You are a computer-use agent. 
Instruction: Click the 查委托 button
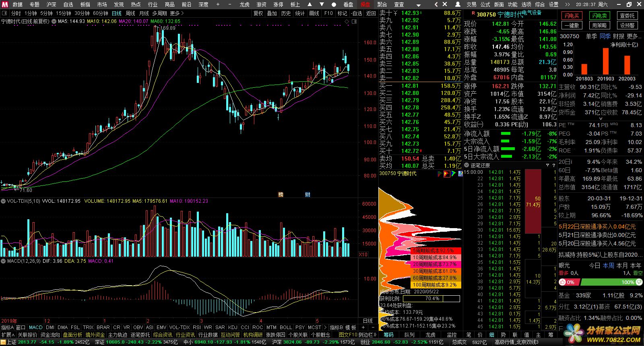coord(627,16)
